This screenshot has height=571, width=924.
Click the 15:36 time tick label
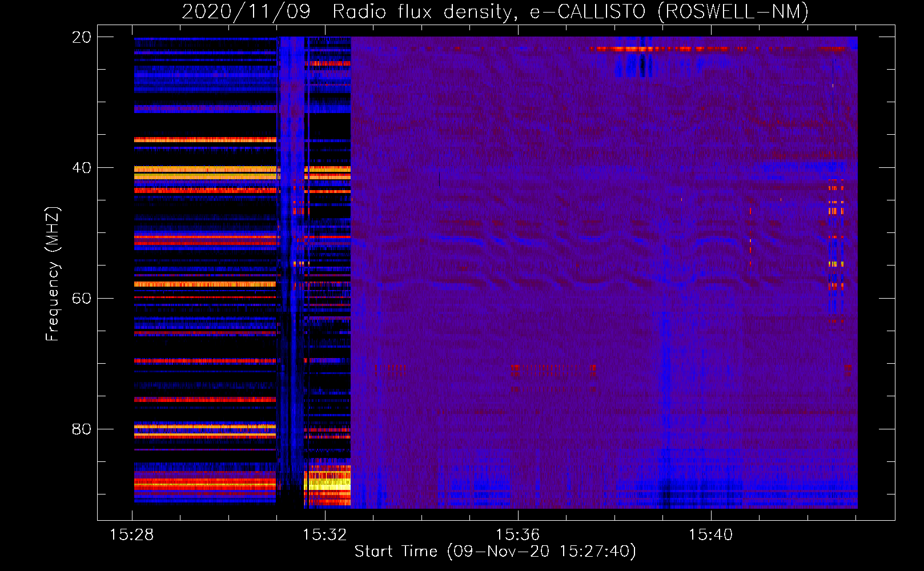click(x=518, y=535)
